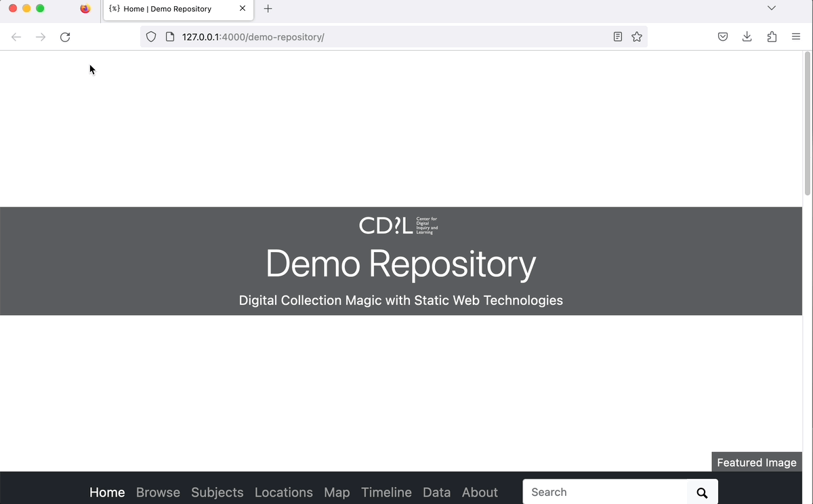Click the CDIL logo in the banner
813x504 pixels.
[x=398, y=225]
